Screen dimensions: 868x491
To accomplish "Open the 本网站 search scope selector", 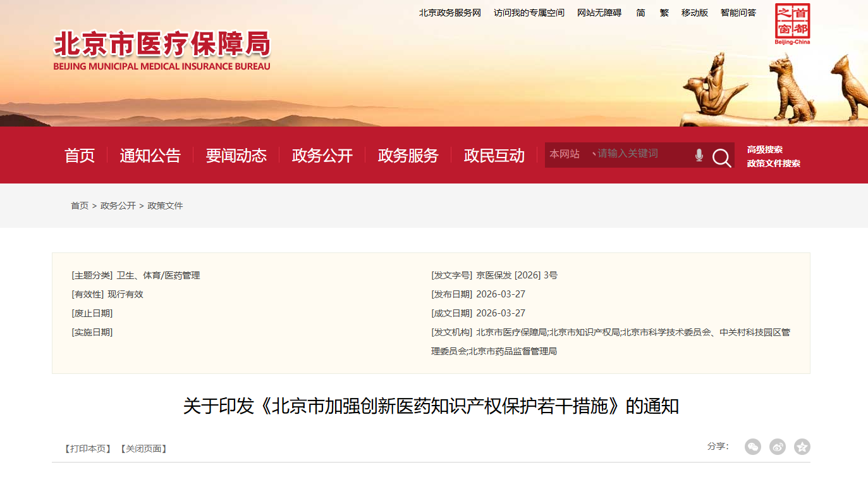I will (x=565, y=154).
